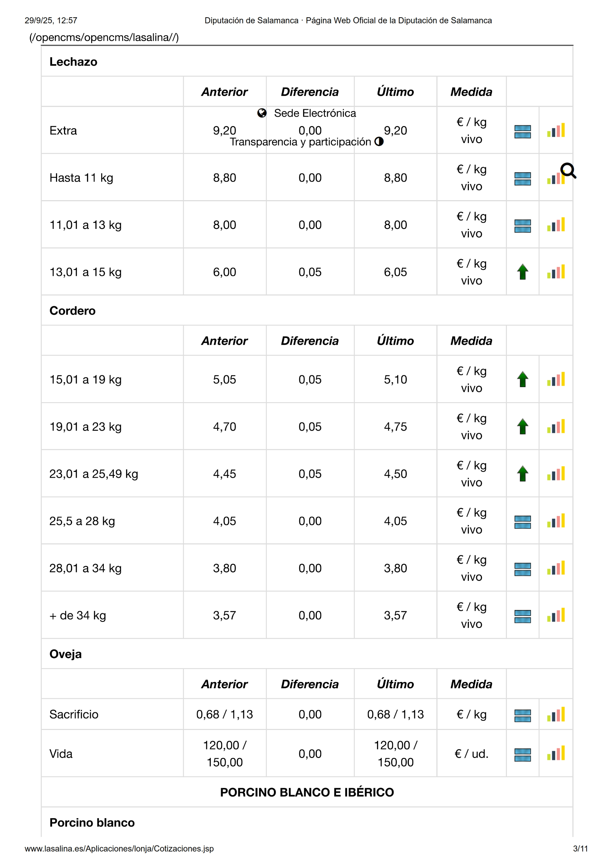Click the PORCINO BLANCO E IBÉRICO heading

306,792
